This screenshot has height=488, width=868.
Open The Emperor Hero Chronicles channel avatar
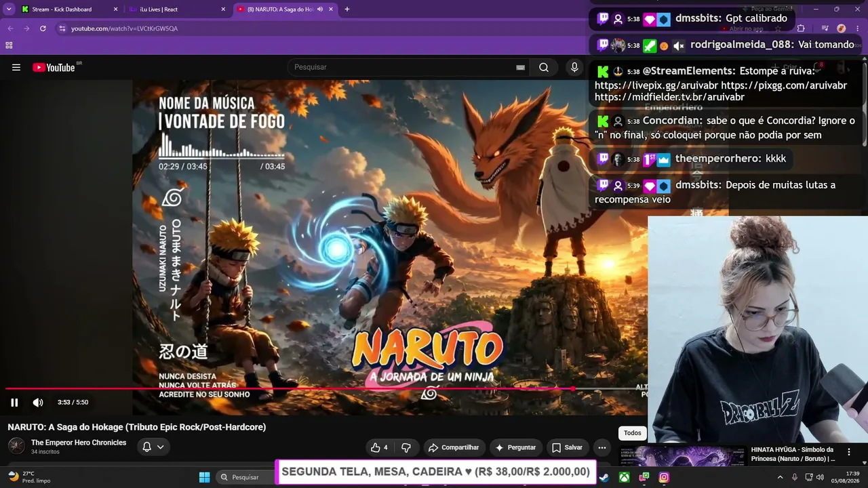pos(16,446)
